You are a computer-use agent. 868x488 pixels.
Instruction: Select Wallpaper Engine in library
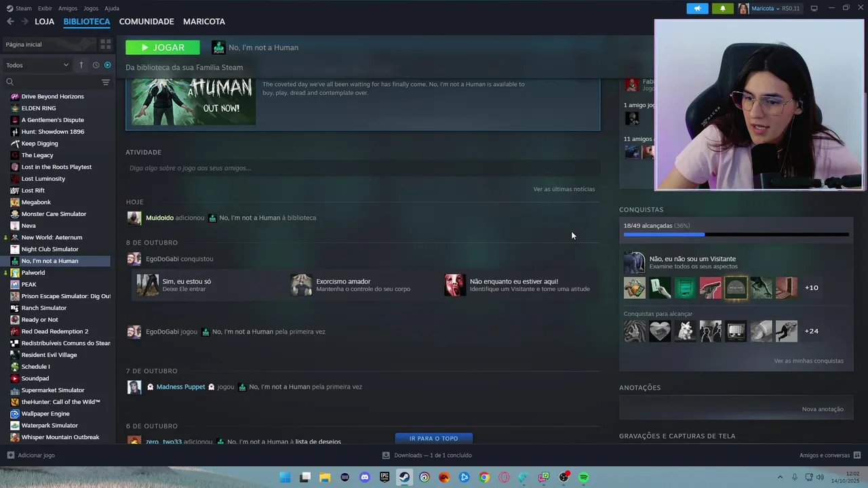[45, 413]
